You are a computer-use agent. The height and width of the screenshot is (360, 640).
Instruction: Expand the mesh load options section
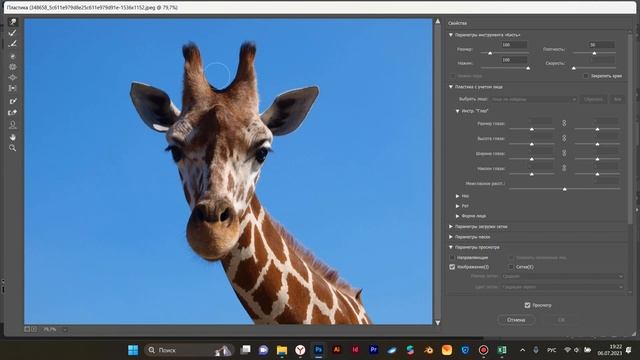tap(451, 227)
